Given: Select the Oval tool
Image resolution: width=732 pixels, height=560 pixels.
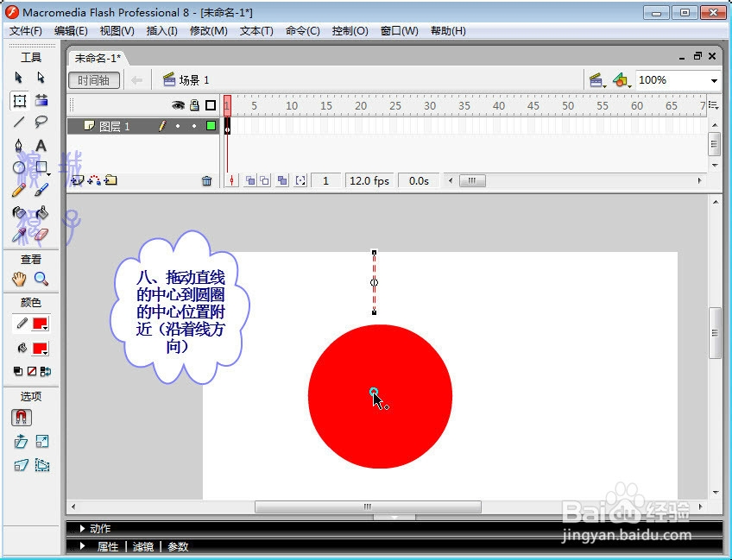Looking at the screenshot, I should pos(19,167).
